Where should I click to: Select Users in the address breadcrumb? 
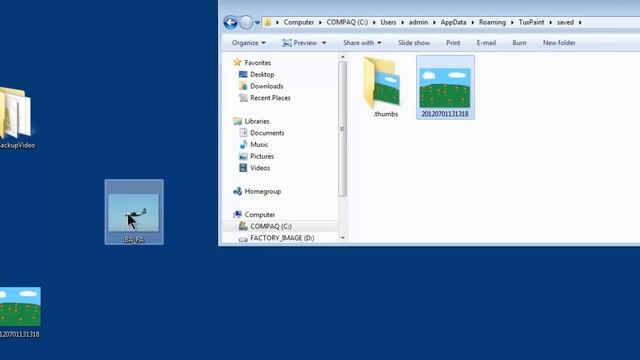(x=388, y=22)
